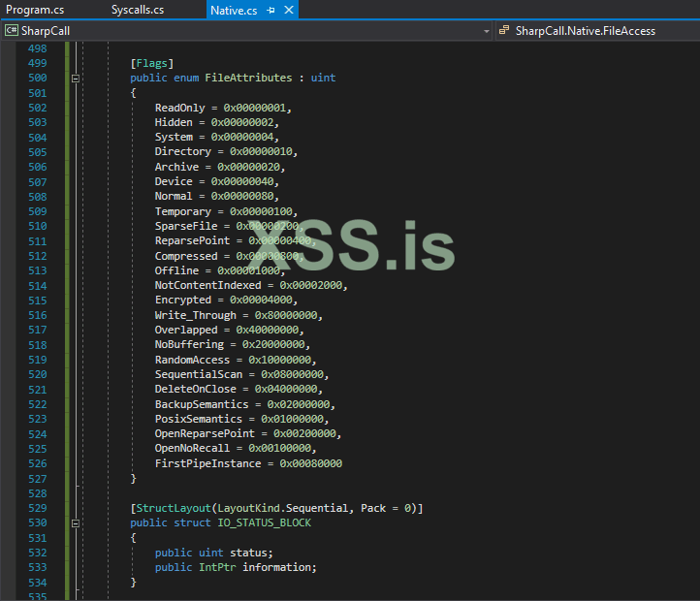700x601 pixels.
Task: Close the Native.cs tab
Action: tap(289, 10)
